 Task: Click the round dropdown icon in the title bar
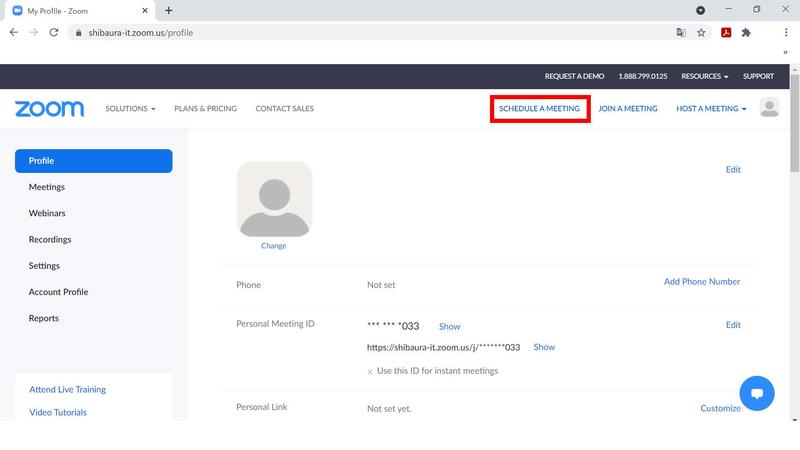tap(701, 10)
